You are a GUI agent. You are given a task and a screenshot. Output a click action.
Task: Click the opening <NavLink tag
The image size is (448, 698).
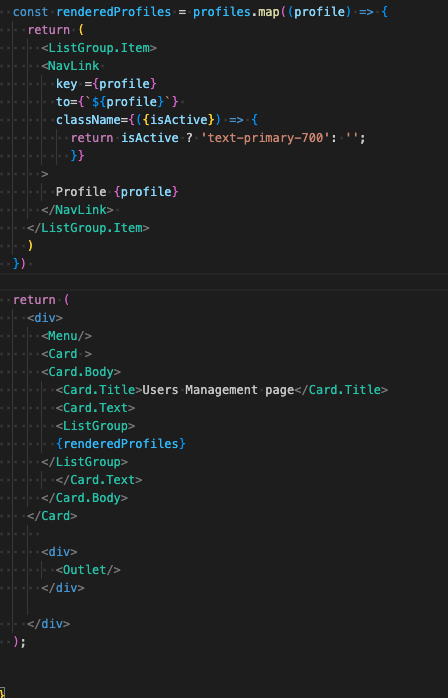click(x=70, y=66)
